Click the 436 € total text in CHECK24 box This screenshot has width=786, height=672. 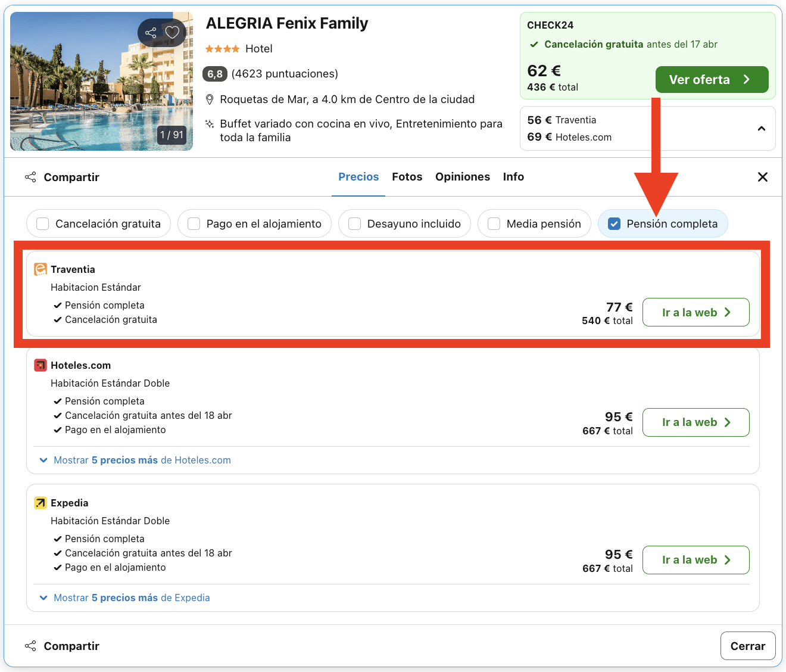(x=553, y=87)
